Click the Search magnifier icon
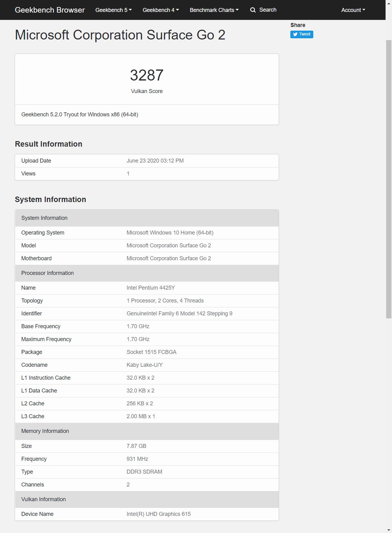This screenshot has height=533, width=392. point(253,10)
